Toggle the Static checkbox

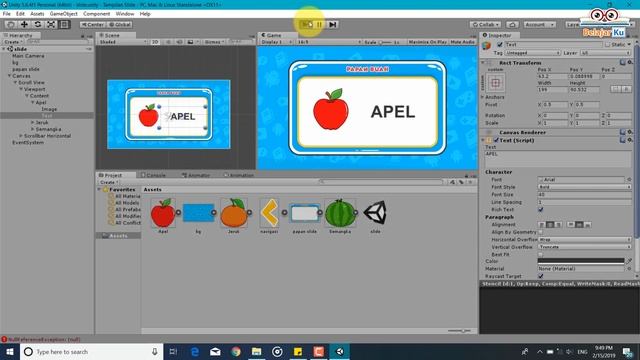[607, 44]
